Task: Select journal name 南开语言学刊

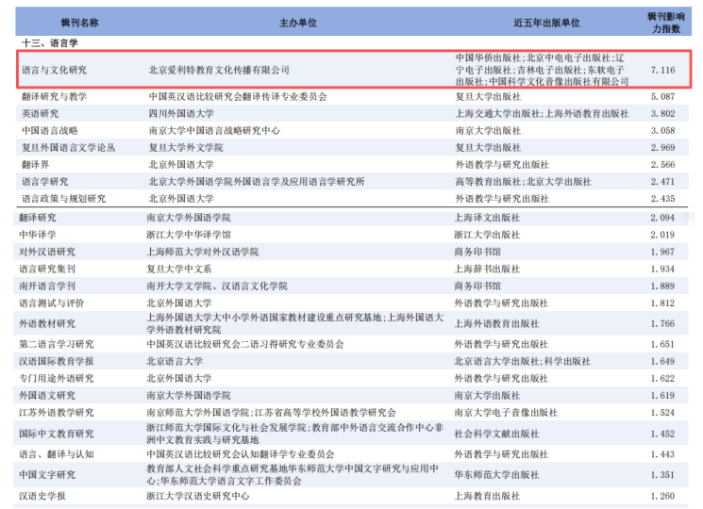Action: (47, 286)
